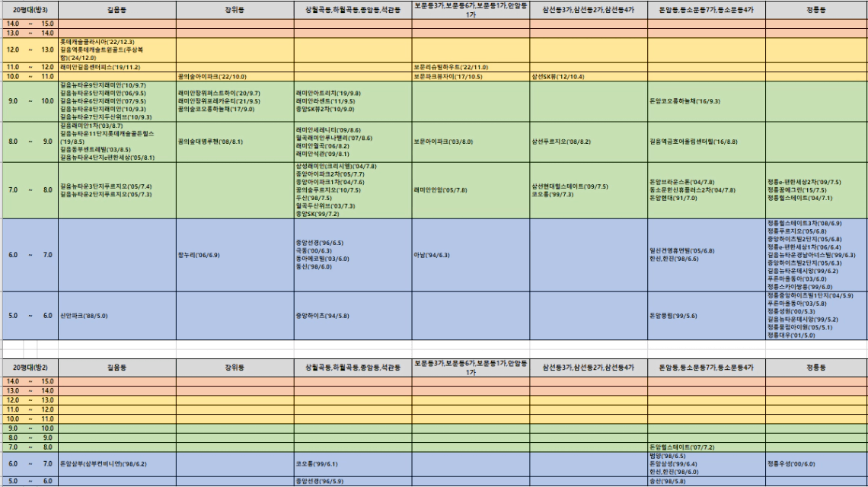This screenshot has height=487, width=868.
Task: Select the cell listing 롯데캐슬클라시아('22/12.3)
Action: click(x=117, y=49)
